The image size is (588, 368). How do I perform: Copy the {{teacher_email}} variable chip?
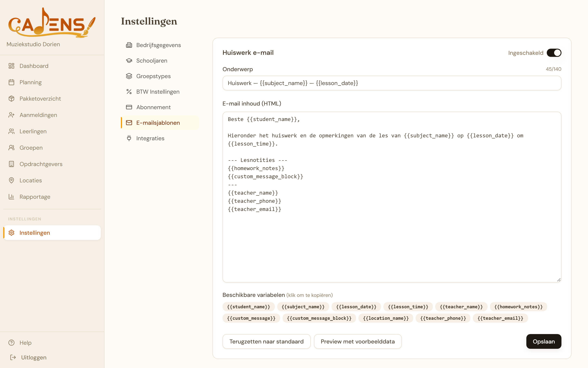point(500,318)
